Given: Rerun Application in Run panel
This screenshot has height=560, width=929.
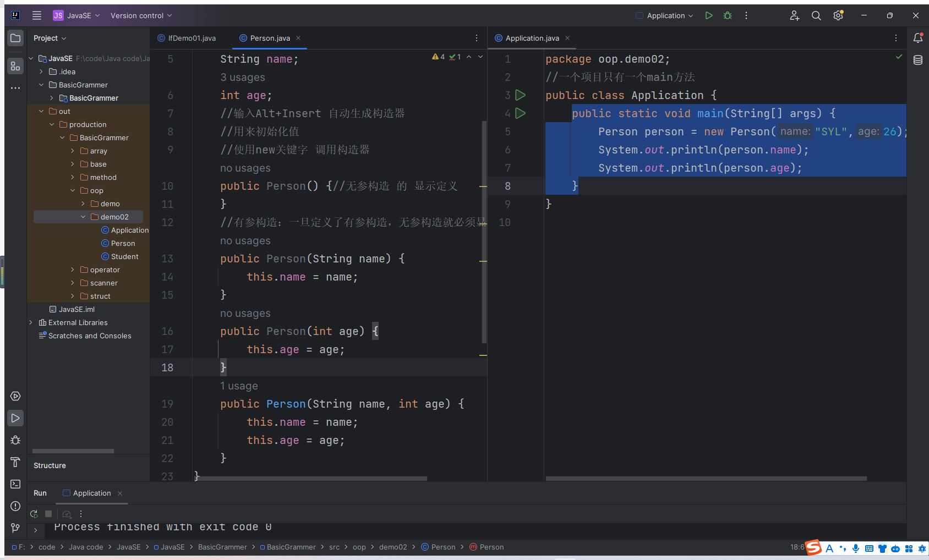Looking at the screenshot, I should (x=34, y=514).
